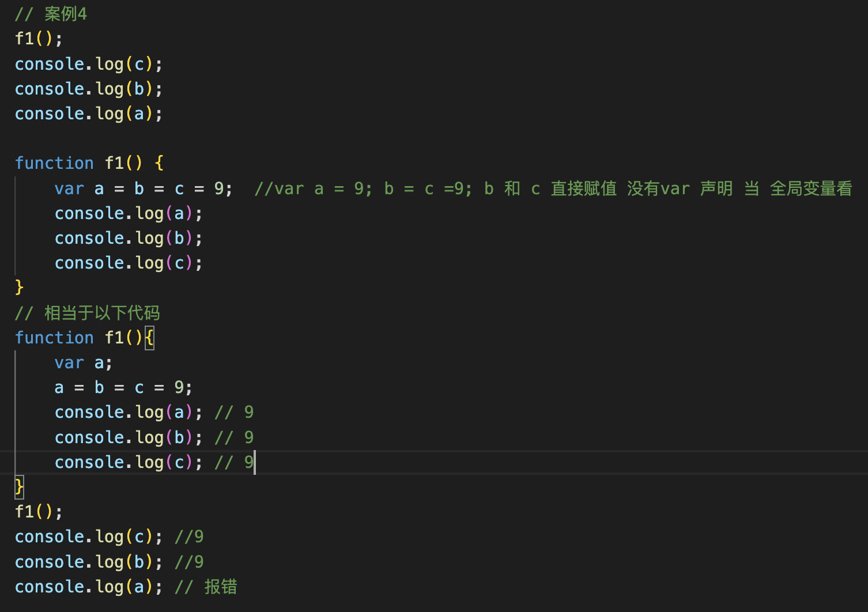
Task: Click the indented 'console.log(a);' without a trailing comment
Action: pyautogui.click(x=129, y=213)
